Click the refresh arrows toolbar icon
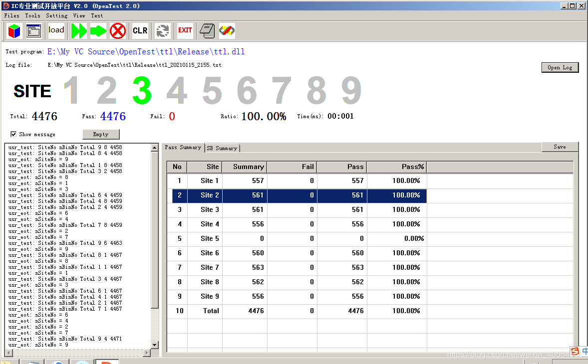Screen dimensions: 588x364 coord(163,31)
